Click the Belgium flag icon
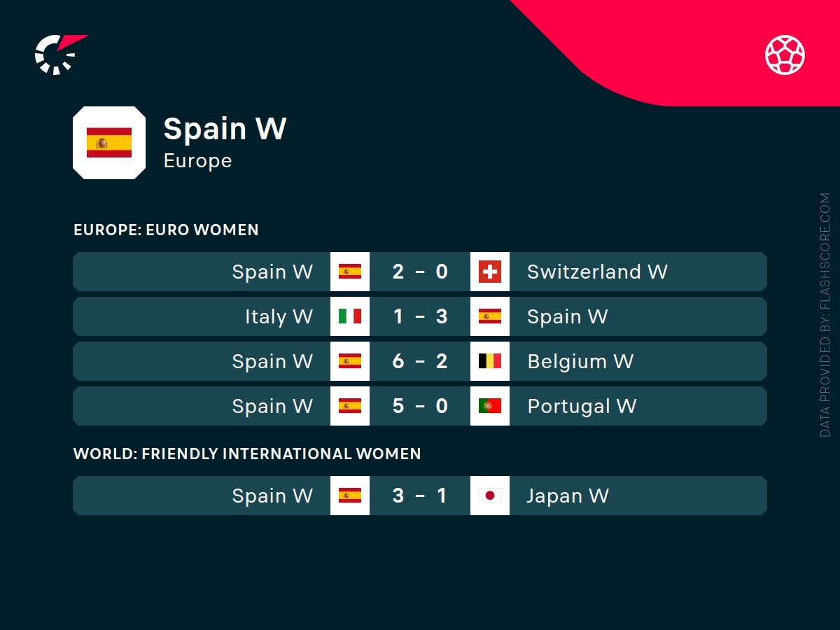This screenshot has height=630, width=840. tap(490, 361)
